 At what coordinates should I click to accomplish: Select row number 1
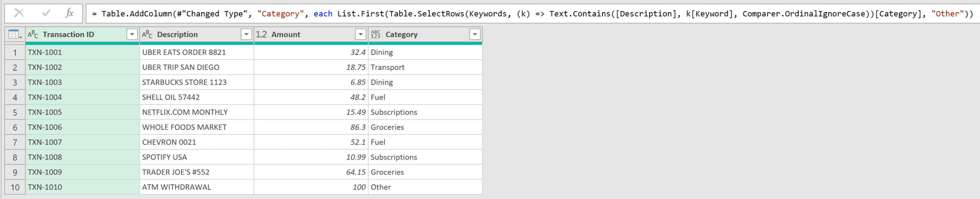(15, 52)
